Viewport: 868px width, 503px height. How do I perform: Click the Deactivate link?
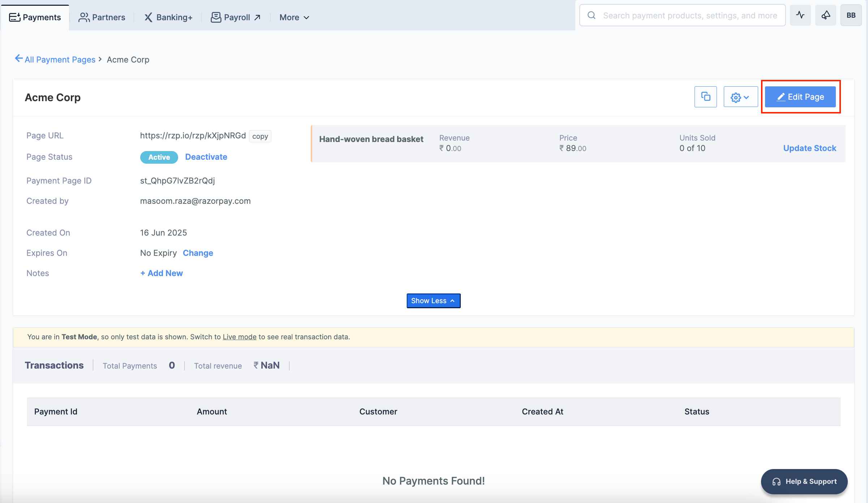click(206, 157)
